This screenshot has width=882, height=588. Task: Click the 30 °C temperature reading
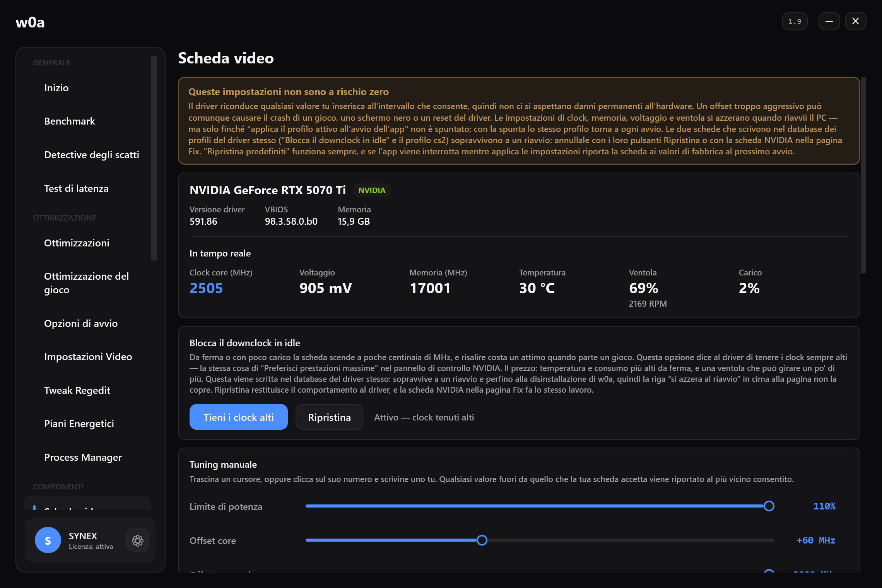coord(537,288)
